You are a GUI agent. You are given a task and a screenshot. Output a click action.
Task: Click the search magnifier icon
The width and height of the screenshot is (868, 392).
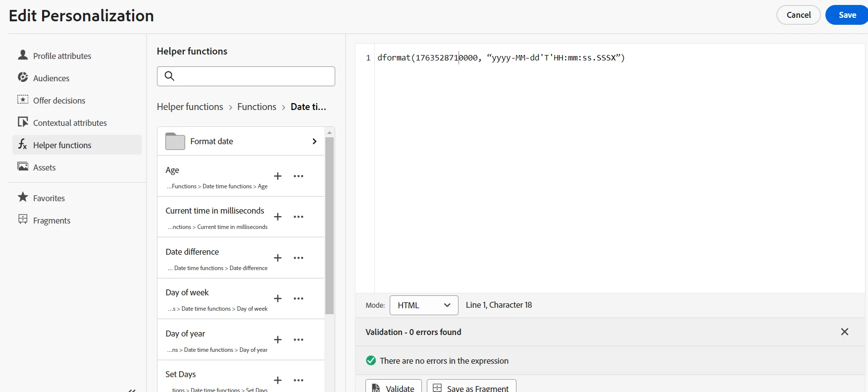(169, 76)
